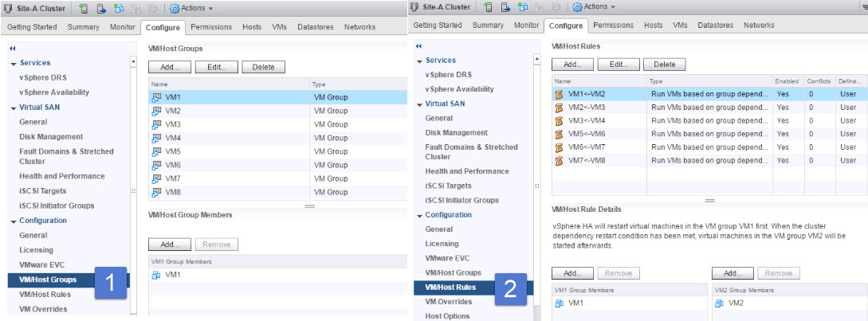Sort rules by Conflicts column header
This screenshot has height=321, width=868.
819,81
